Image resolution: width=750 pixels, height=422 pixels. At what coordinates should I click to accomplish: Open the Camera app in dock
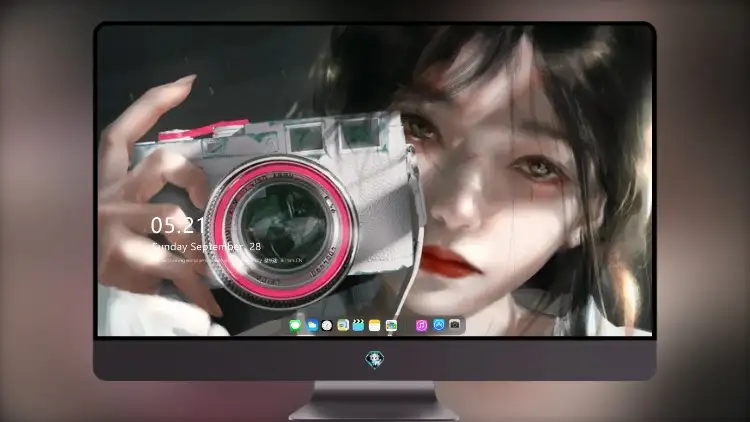pos(455,325)
